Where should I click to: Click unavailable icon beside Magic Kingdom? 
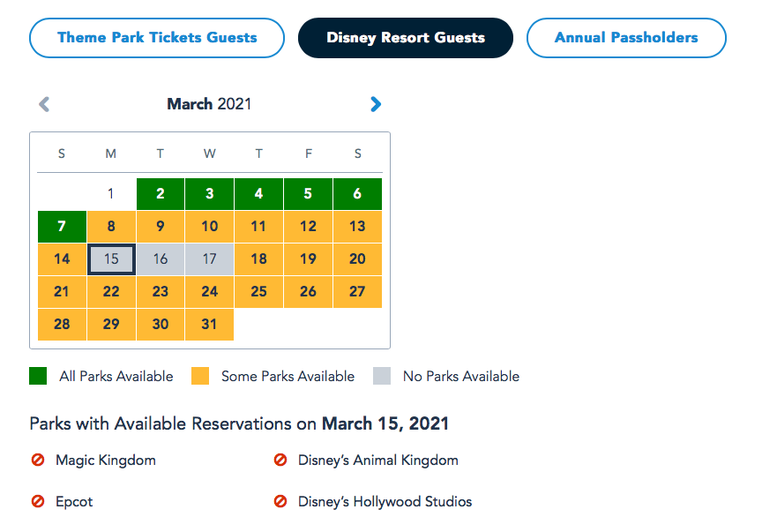(x=38, y=460)
